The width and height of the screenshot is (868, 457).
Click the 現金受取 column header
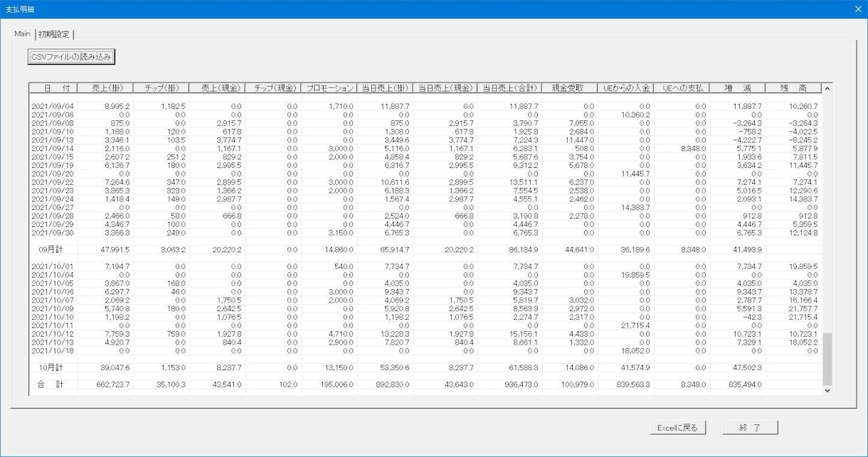(570, 88)
